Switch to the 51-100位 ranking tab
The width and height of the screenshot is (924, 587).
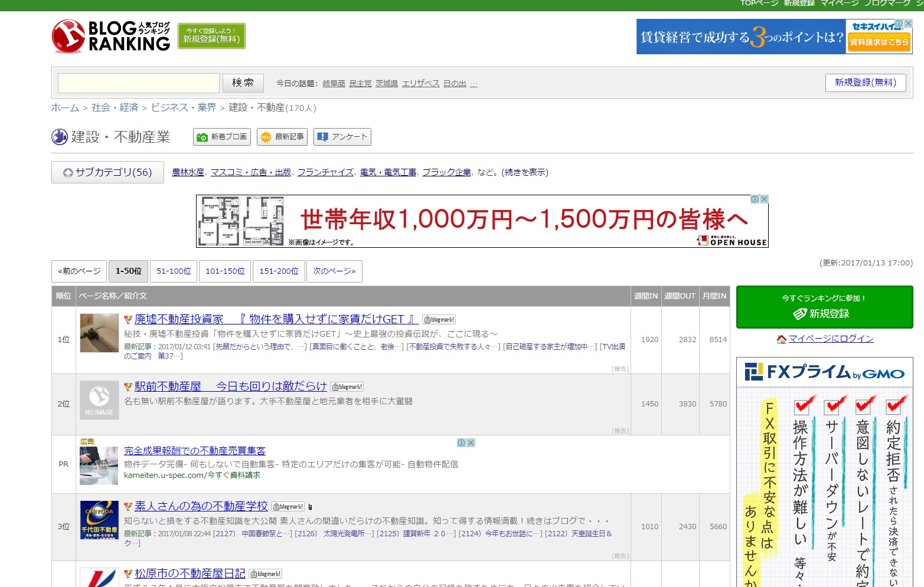click(x=173, y=271)
